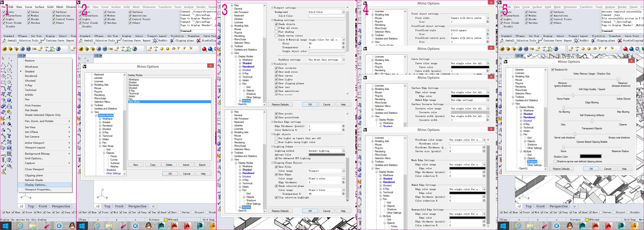Click the Gloss value field
This screenshot has height=230, width=644.
click(325, 43)
